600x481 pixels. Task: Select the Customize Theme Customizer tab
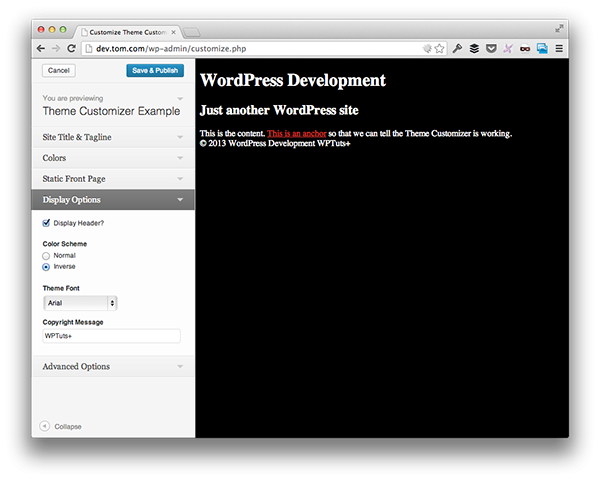pos(127,32)
